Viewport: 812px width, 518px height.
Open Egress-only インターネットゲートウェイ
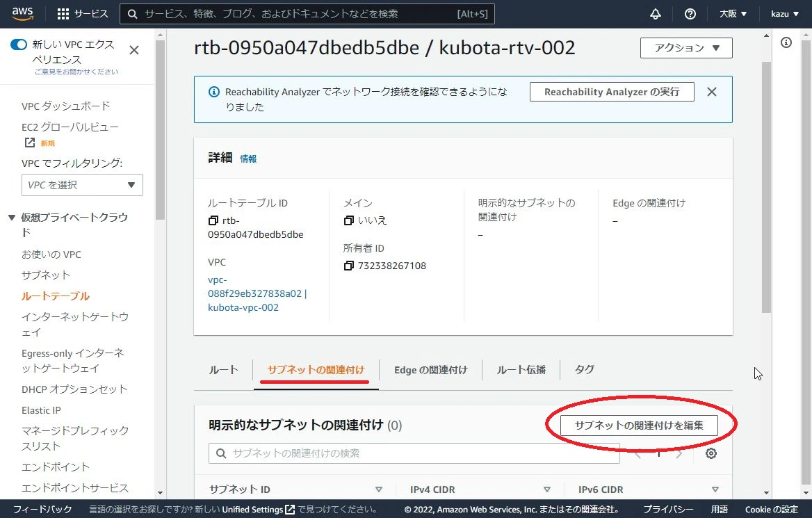(73, 361)
